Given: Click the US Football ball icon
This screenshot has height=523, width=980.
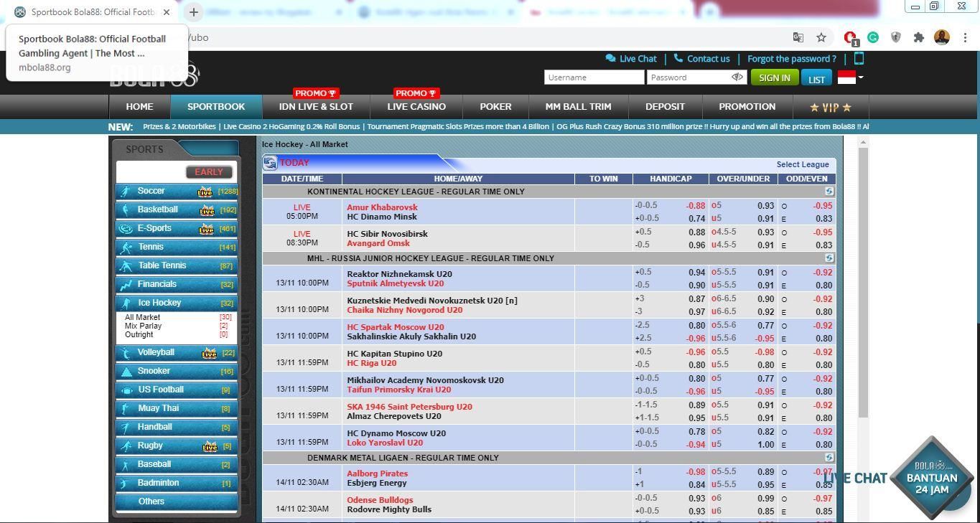Looking at the screenshot, I should pos(126,390).
